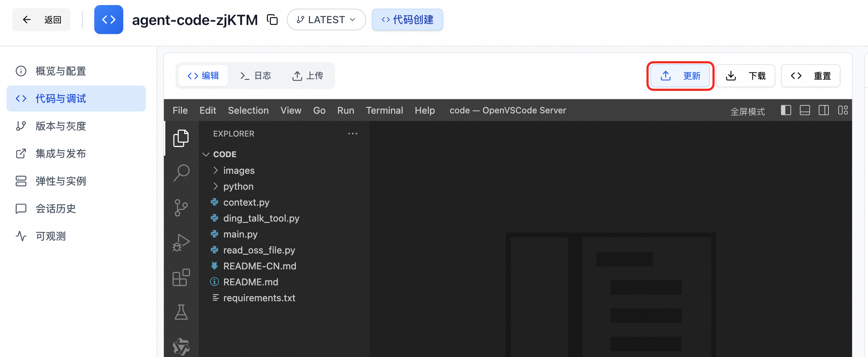The width and height of the screenshot is (868, 357).
Task: Open ding_talk_tool.py file
Action: pos(284,218)
